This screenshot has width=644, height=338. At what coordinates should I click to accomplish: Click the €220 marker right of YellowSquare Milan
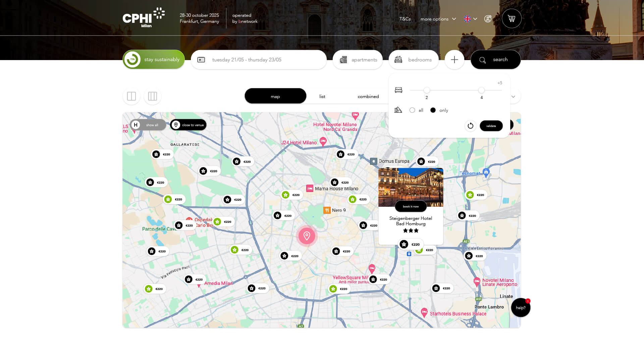[x=379, y=280]
